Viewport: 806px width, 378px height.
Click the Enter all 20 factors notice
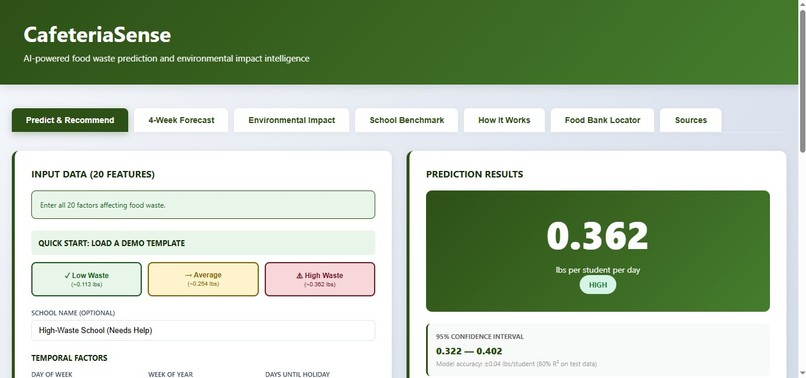tap(203, 205)
